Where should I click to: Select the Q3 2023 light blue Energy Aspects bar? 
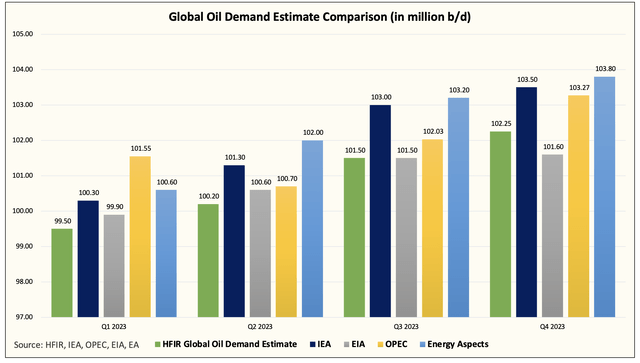[x=459, y=207]
